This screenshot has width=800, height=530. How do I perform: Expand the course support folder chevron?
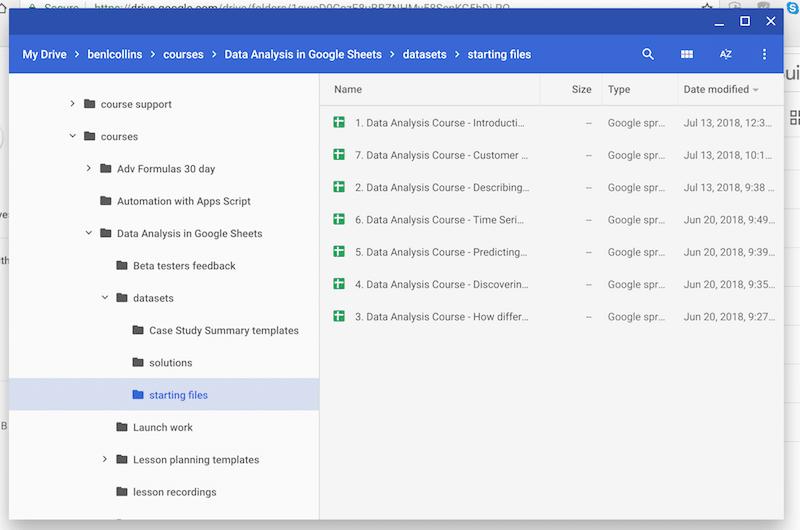coord(72,104)
